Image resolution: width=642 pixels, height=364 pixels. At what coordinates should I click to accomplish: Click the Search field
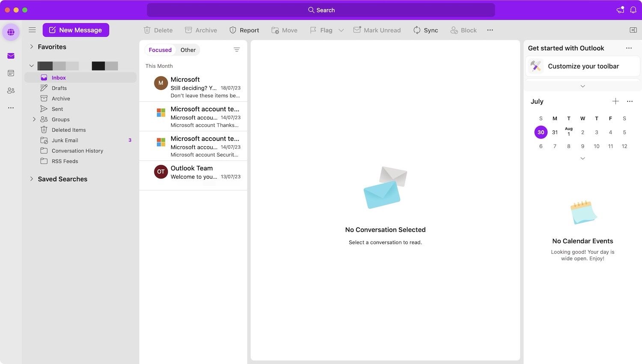(321, 10)
